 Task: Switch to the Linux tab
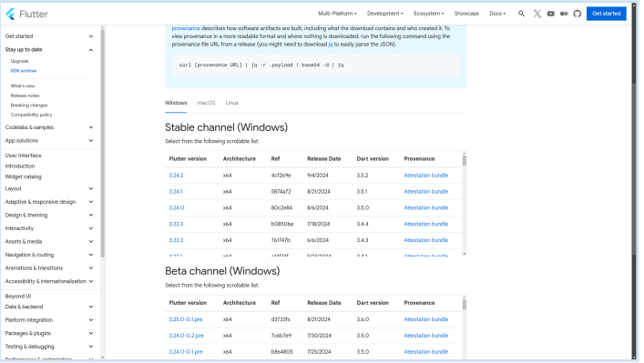tap(231, 103)
